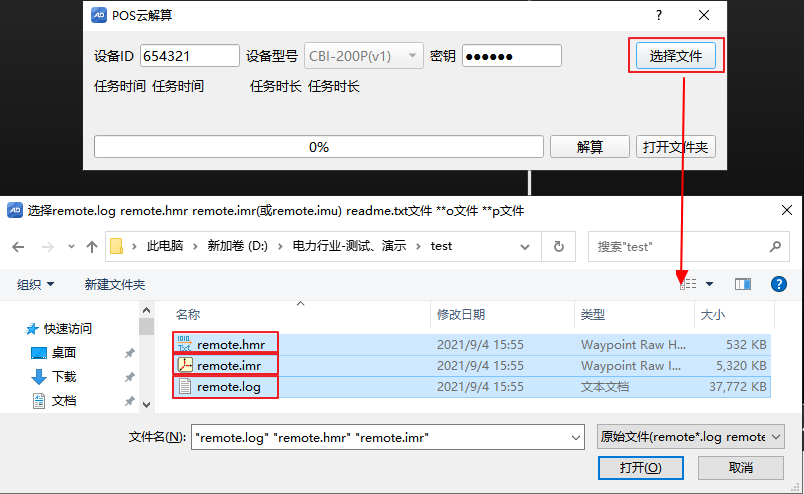
Task: Open the view options dropdown arrow
Action: 709,284
